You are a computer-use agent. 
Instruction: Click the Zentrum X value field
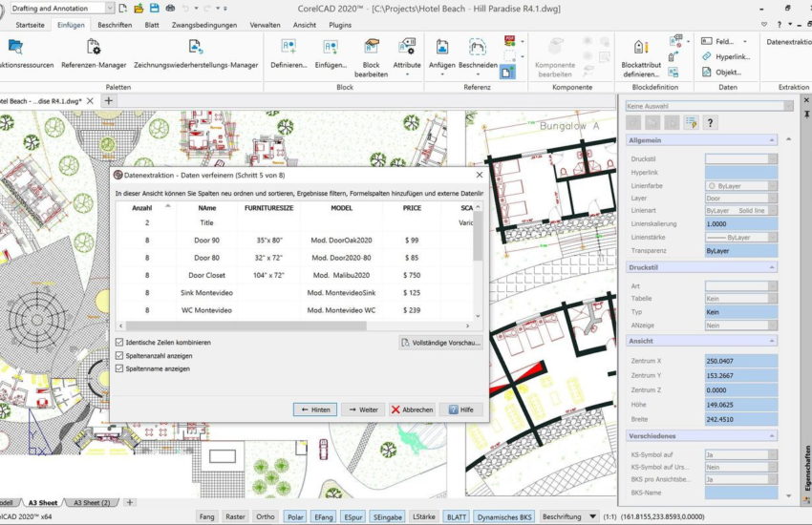[741, 361]
